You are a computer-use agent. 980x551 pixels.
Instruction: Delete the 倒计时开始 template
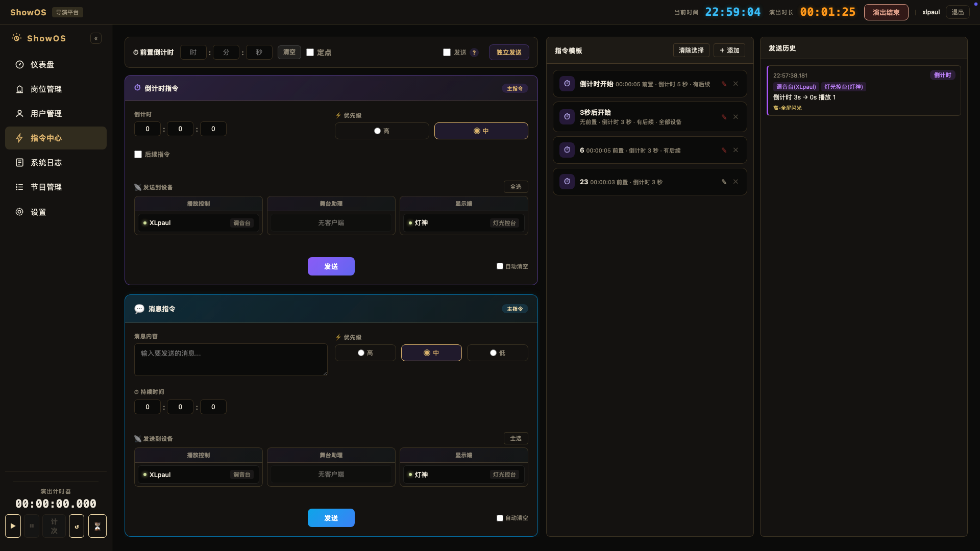tap(736, 84)
